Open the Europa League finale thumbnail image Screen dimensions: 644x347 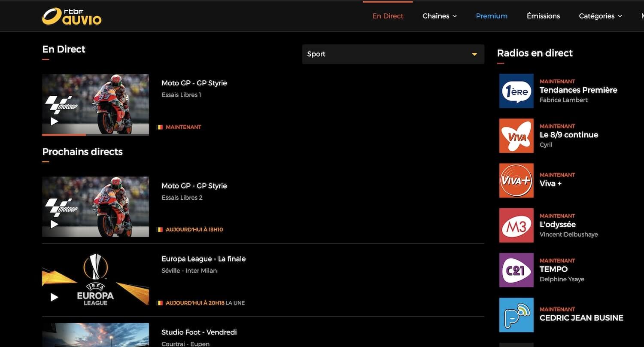pos(95,280)
